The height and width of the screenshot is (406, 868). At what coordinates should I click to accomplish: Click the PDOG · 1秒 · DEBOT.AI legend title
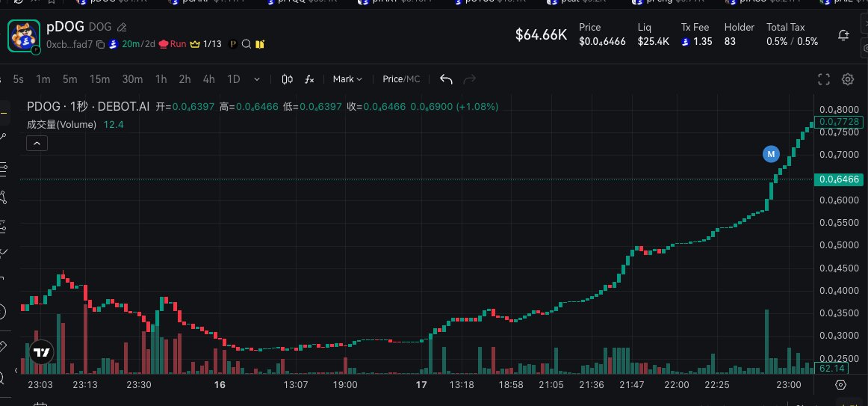89,106
